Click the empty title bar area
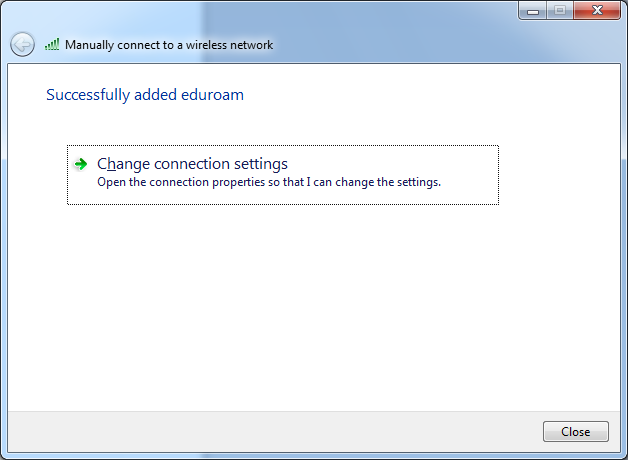This screenshot has width=628, height=460. point(300,12)
